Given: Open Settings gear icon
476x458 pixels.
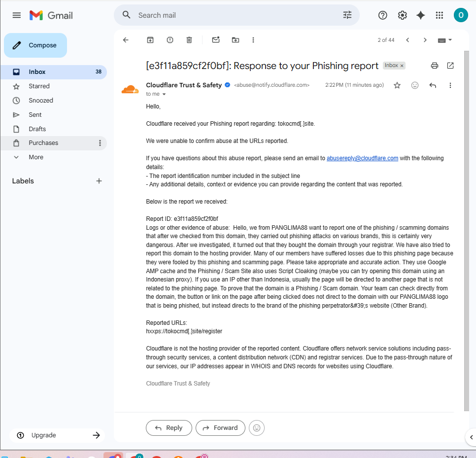Looking at the screenshot, I should tap(402, 15).
